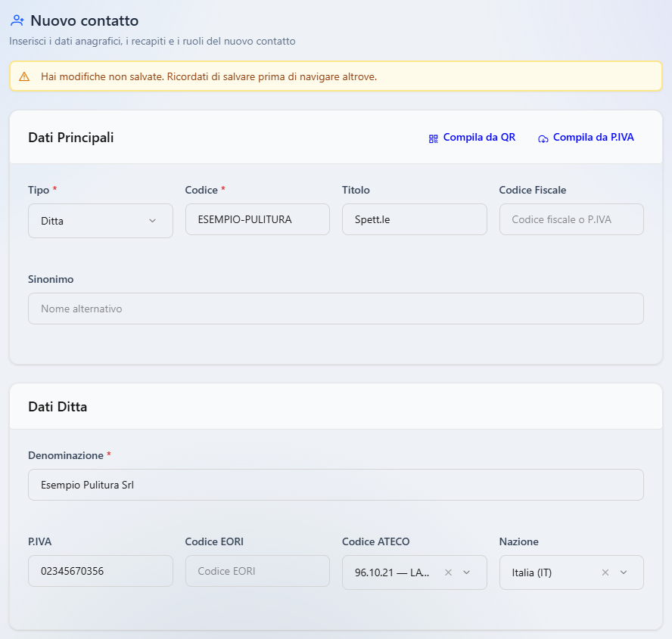Click the cloud download icon for P.IVA
This screenshot has width=672, height=639.
543,138
